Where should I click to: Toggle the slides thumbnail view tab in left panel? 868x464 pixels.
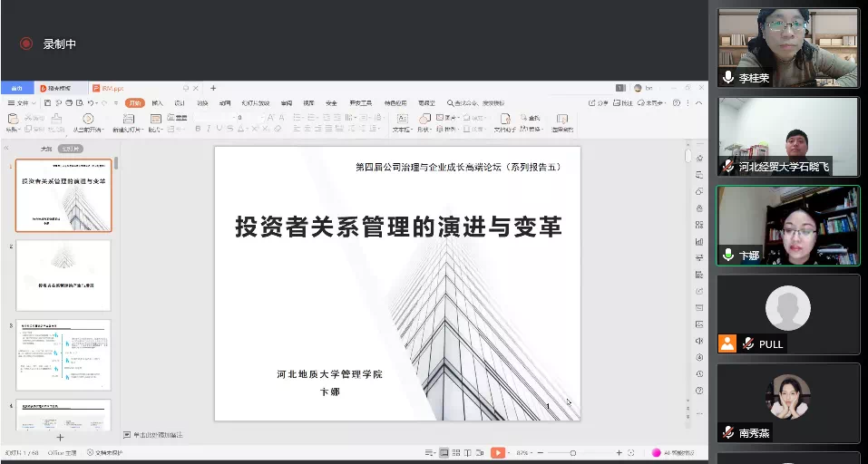click(x=70, y=149)
